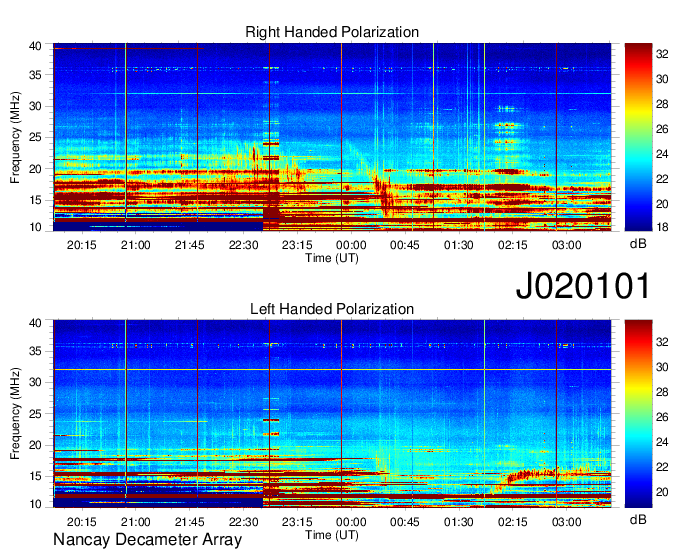Click the "Nancay Decameter Array" caption
Image resolution: width=680 pixels, height=552 pixels.
pos(147,540)
